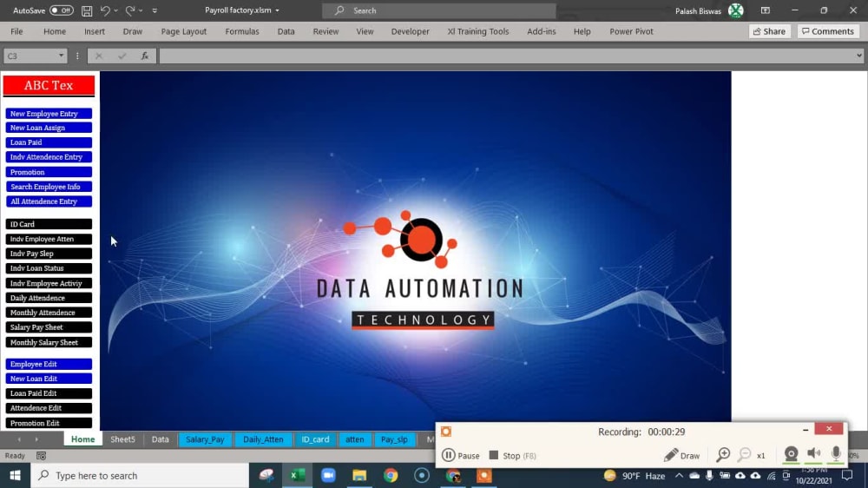Select the Daily_Atten sheet tab

click(x=263, y=439)
